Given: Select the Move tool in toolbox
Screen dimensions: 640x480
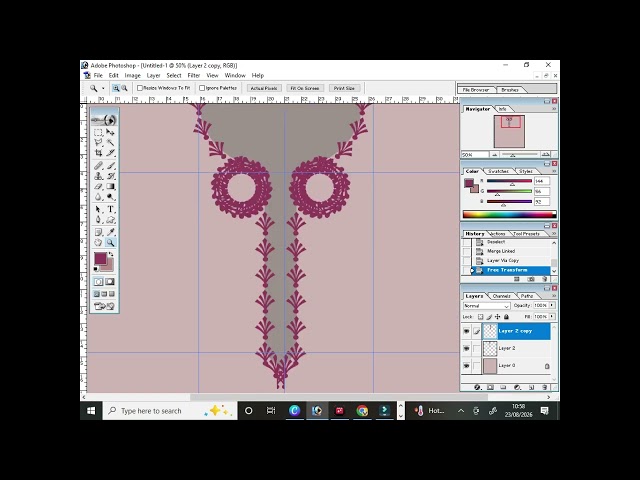Looking at the screenshot, I should [110, 132].
